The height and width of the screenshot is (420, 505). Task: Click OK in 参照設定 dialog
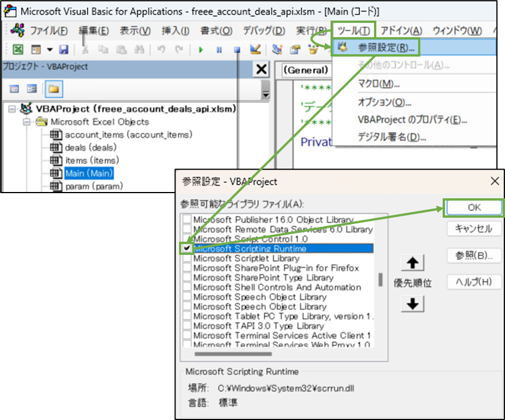pos(474,207)
